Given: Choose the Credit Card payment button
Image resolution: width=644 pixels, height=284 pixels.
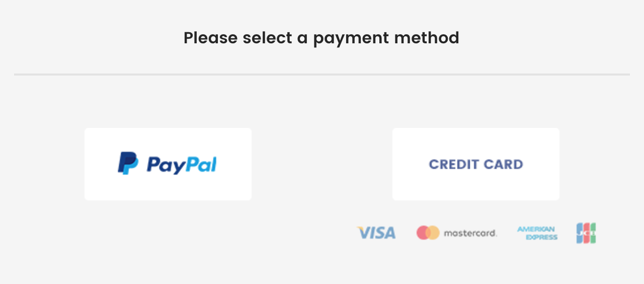Looking at the screenshot, I should (475, 164).
